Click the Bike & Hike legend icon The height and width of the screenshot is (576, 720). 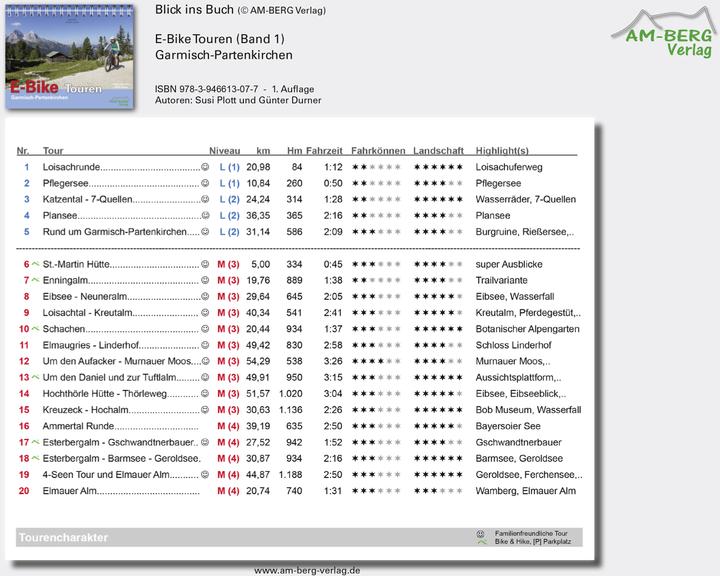click(481, 542)
